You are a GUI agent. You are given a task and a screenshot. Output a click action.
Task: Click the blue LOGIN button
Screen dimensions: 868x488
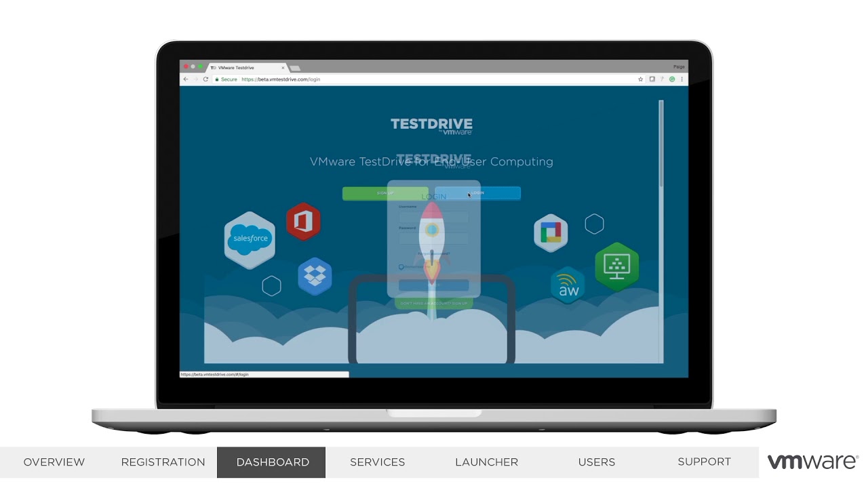tap(477, 193)
